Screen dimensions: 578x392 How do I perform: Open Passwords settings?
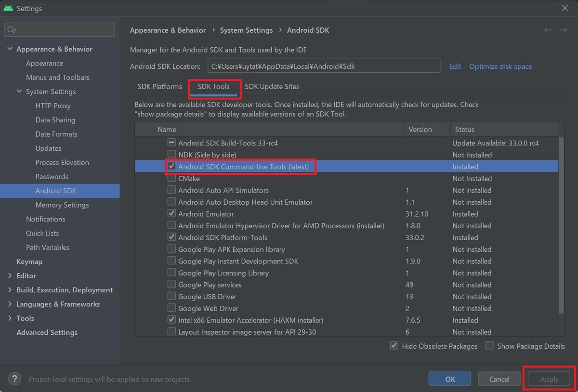point(52,177)
